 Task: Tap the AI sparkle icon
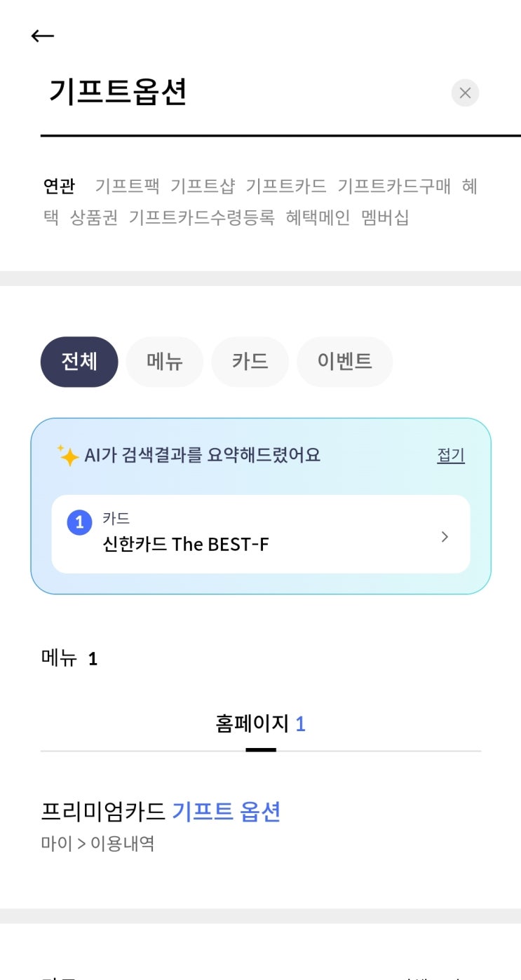(x=68, y=456)
